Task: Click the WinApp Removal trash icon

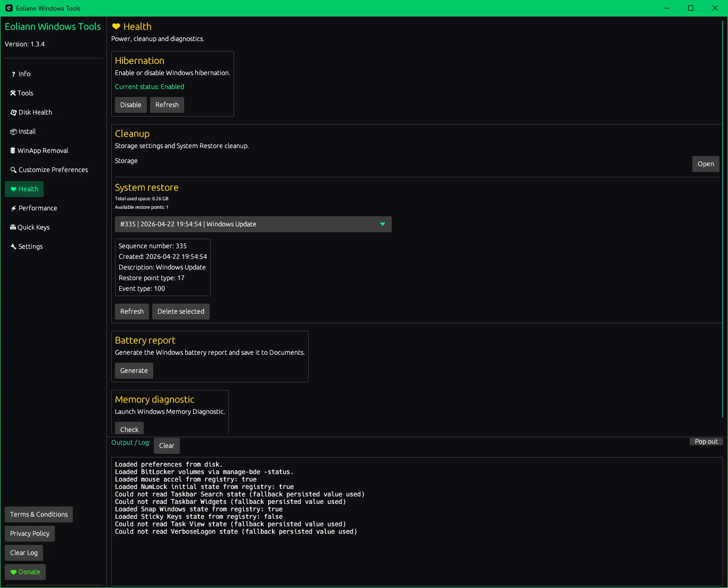Action: [x=13, y=151]
